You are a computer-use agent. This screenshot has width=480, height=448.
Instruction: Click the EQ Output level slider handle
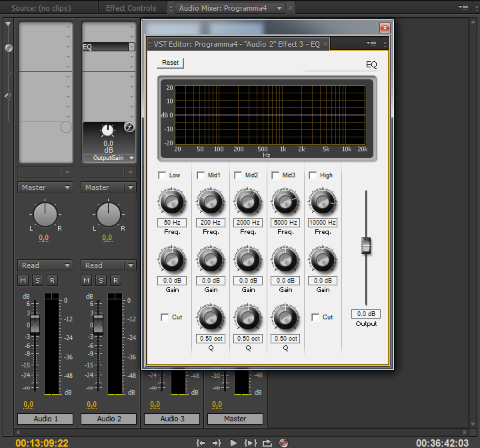[366, 245]
